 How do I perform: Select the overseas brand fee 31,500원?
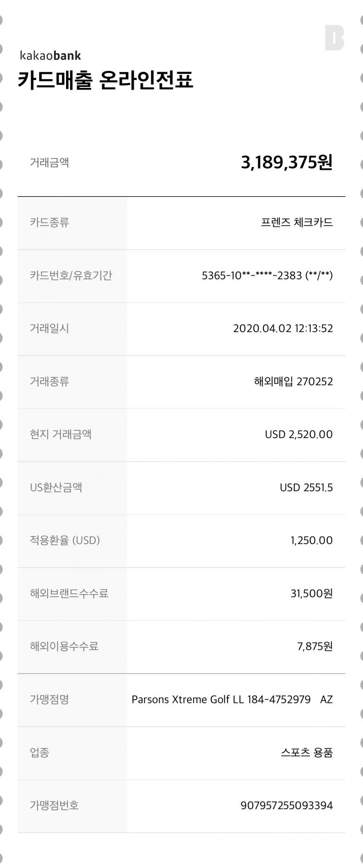311,593
